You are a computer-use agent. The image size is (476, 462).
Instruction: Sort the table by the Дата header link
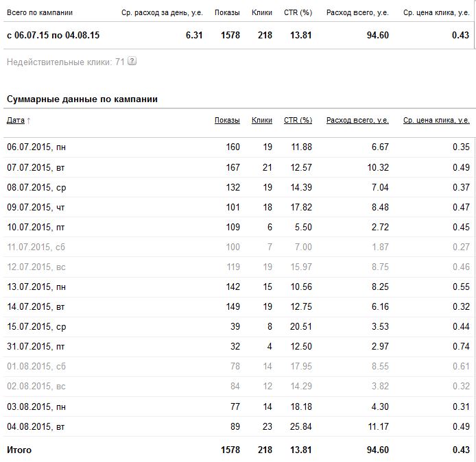(15, 120)
